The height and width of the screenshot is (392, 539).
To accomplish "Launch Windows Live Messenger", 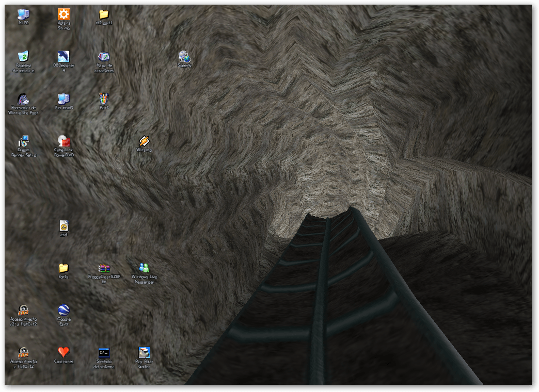I will pyautogui.click(x=144, y=268).
